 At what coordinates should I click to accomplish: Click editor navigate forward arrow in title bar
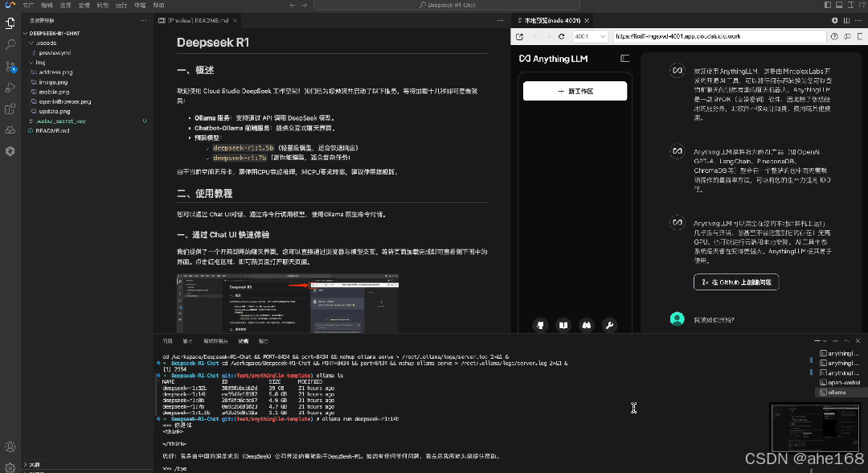(x=304, y=5)
